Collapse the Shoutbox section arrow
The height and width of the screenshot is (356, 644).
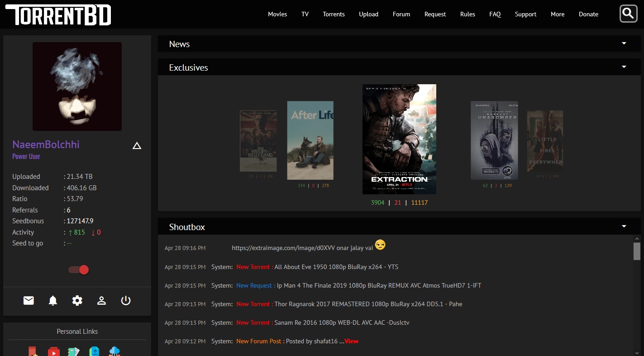624,226
